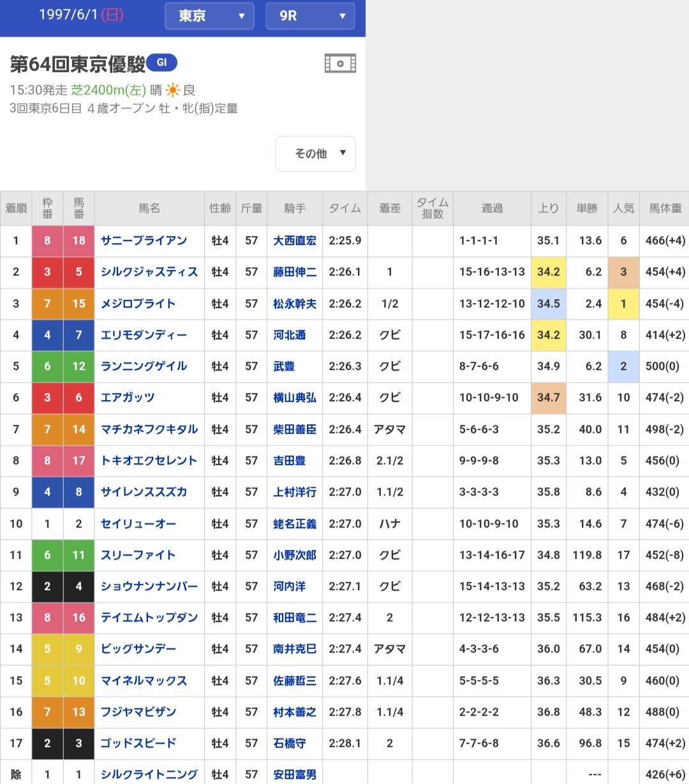The image size is (689, 784).
Task: Open jockey 上村洋行
Action: (295, 492)
